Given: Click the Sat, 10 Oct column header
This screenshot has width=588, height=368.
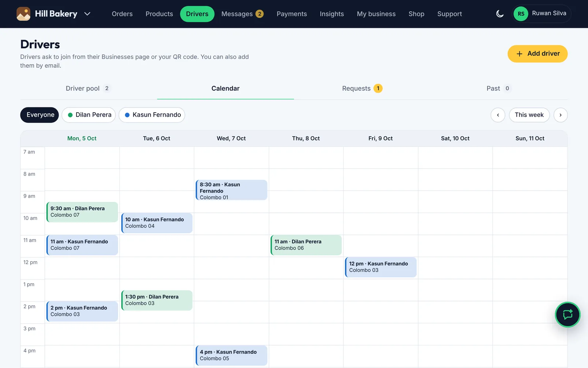Looking at the screenshot, I should [x=455, y=138].
